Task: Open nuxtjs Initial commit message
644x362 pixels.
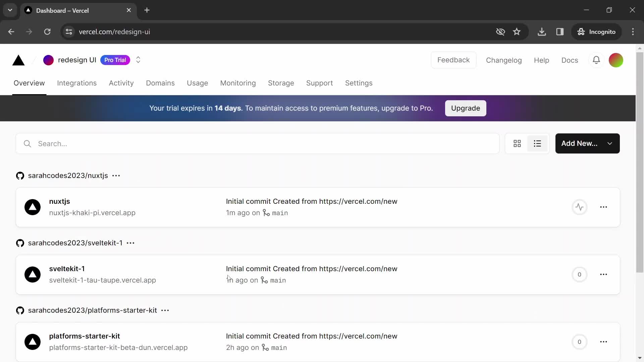Action: [312, 201]
